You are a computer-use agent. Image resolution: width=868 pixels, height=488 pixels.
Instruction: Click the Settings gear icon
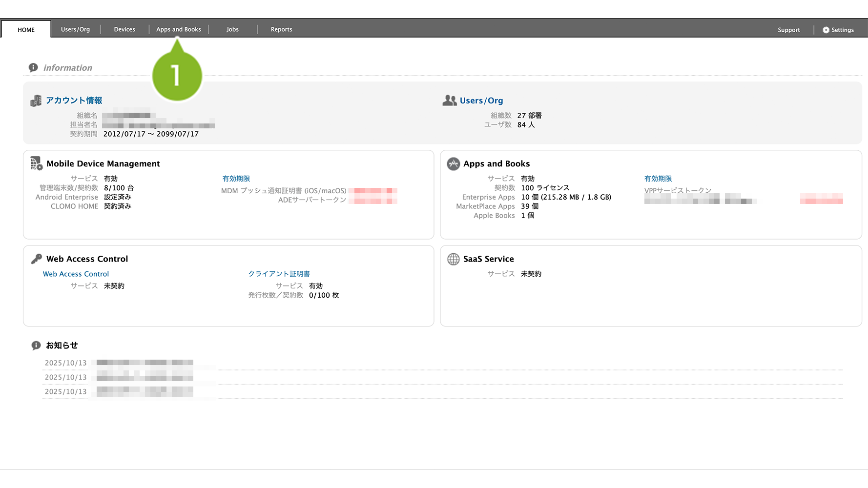[826, 30]
